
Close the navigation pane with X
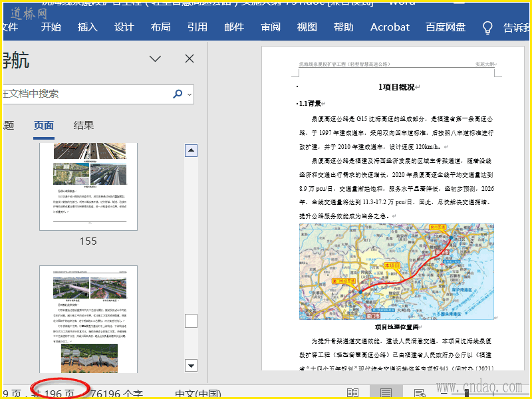pyautogui.click(x=190, y=59)
